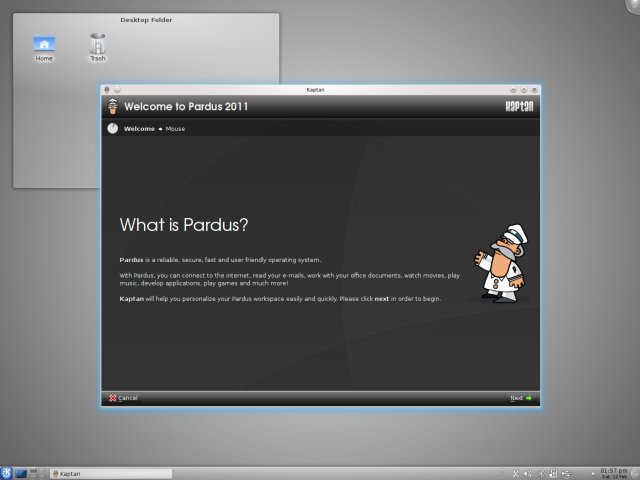Click the 'Welcome' step label
Viewport: 640px width, 480px height.
pos(139,129)
